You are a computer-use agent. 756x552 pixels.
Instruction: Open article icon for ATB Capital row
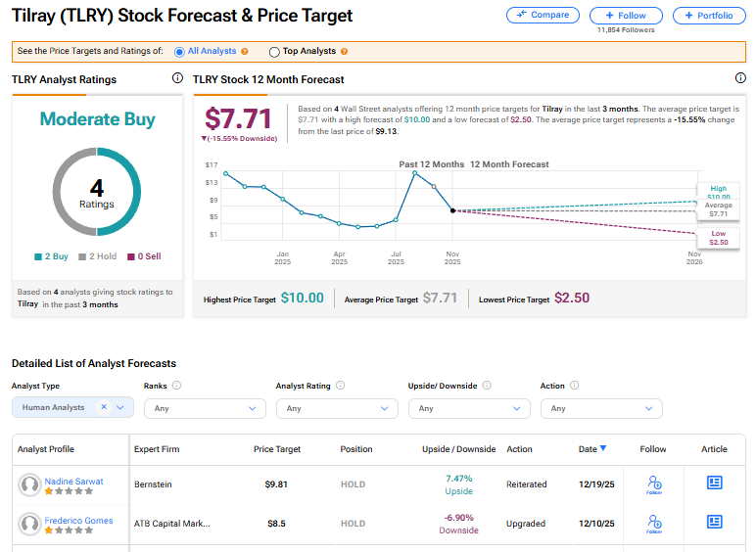click(x=714, y=522)
